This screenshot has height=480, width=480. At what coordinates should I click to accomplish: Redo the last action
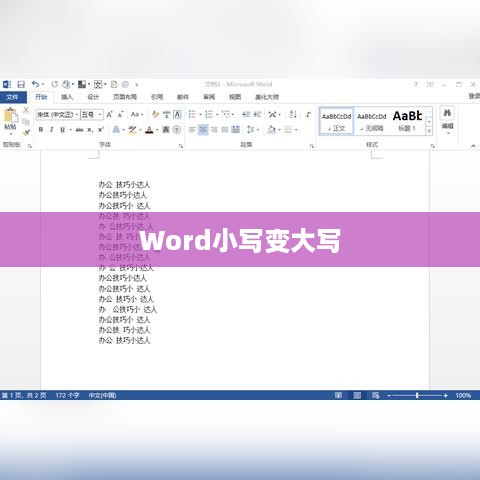pyautogui.click(x=55, y=84)
